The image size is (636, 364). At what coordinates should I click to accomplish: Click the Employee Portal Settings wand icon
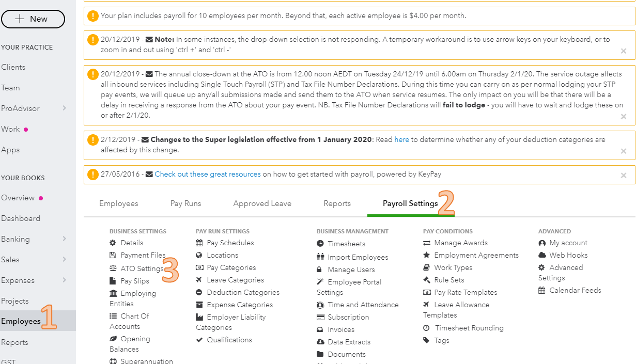click(x=320, y=282)
